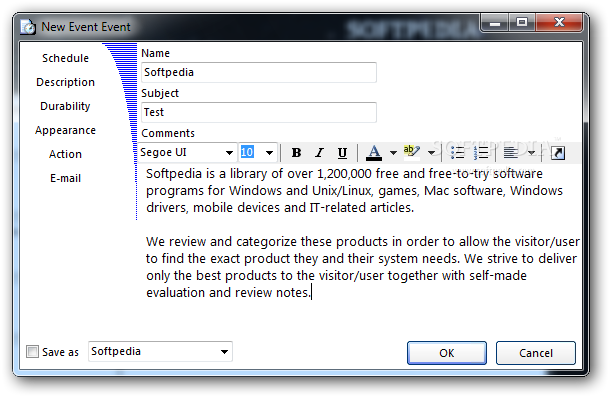Switch to the Description tab
Screen dimensions: 610x397
tap(65, 82)
